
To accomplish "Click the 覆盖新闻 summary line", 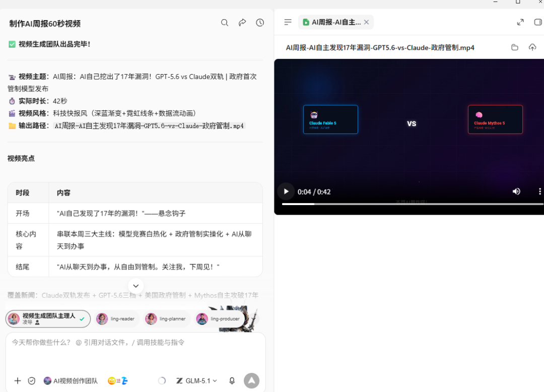I will tap(133, 295).
